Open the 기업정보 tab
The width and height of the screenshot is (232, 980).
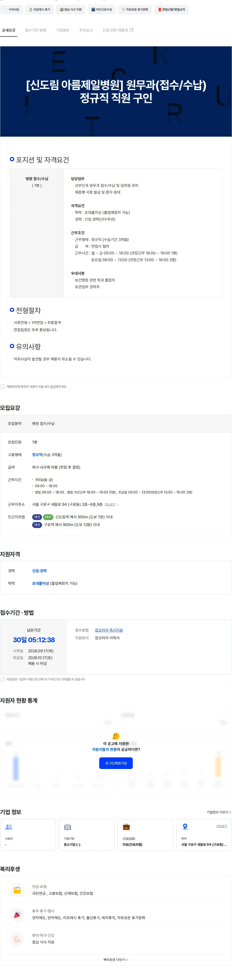point(63,30)
